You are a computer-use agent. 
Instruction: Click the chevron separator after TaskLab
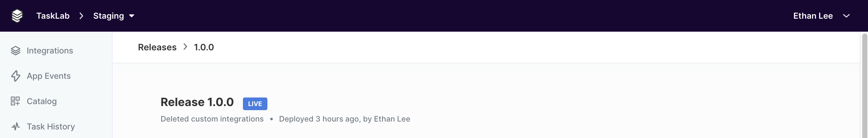click(x=81, y=16)
